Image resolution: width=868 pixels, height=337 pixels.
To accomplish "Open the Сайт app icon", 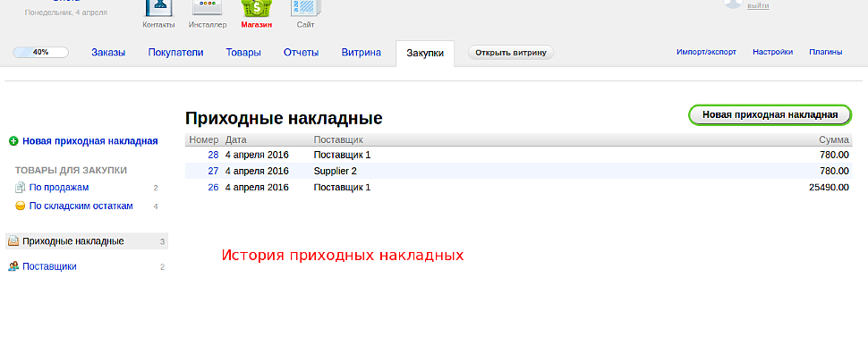I will 305,8.
